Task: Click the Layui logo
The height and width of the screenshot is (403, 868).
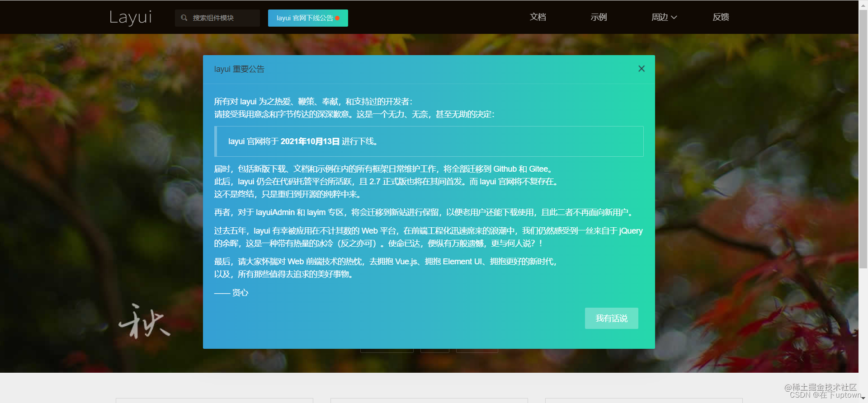Action: [x=131, y=18]
